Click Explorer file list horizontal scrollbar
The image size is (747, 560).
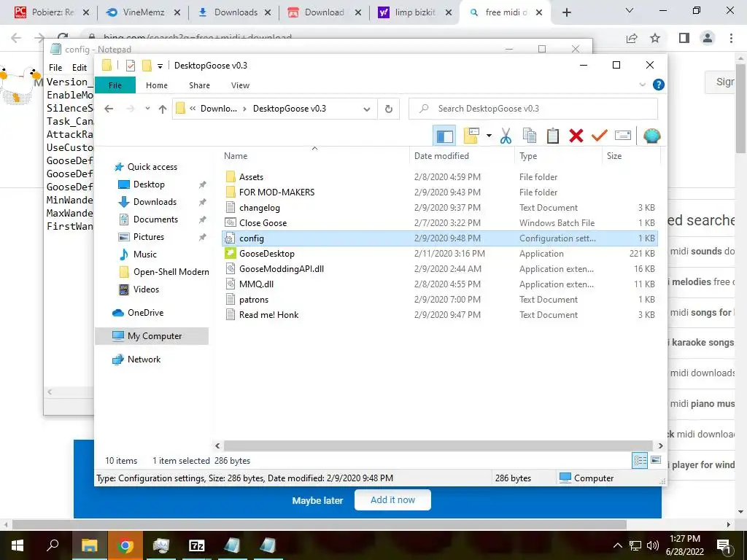pos(438,446)
